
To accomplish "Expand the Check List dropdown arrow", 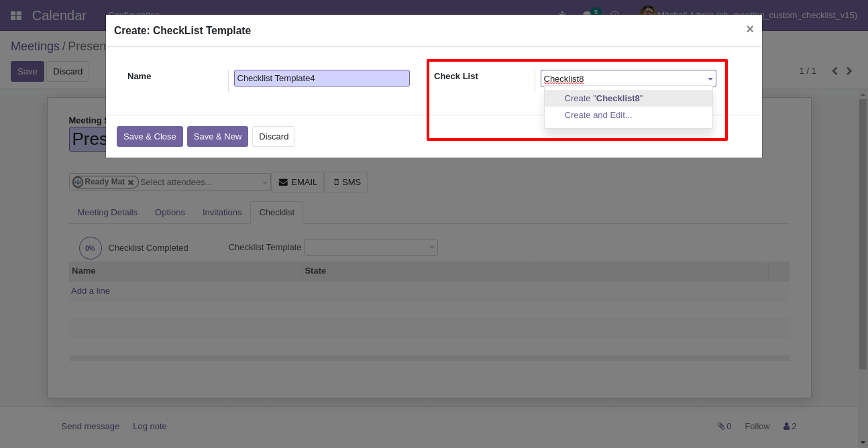I will 710,79.
